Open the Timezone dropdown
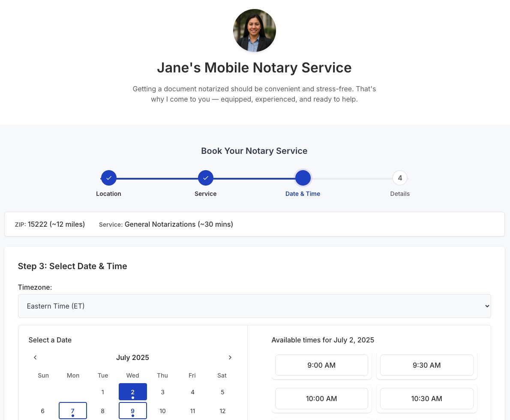Viewport: 510px width, 420px height. point(254,306)
